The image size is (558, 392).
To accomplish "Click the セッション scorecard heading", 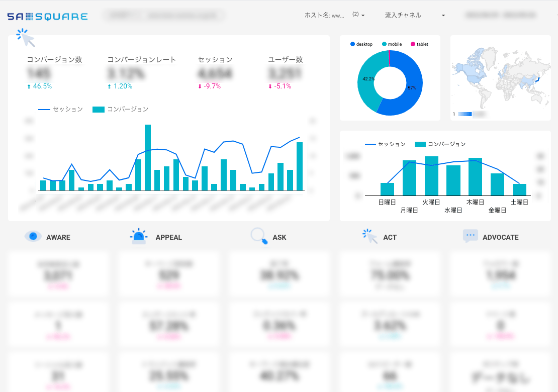I will point(215,59).
